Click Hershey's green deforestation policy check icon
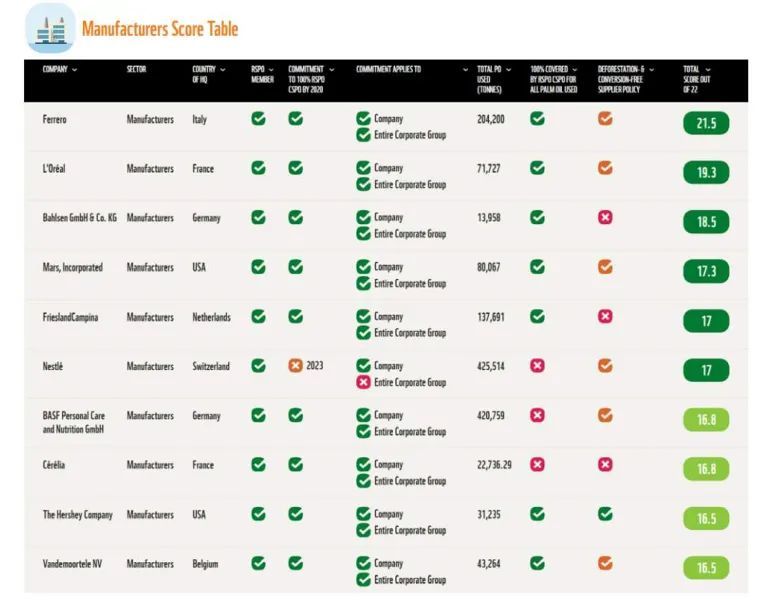 point(605,514)
